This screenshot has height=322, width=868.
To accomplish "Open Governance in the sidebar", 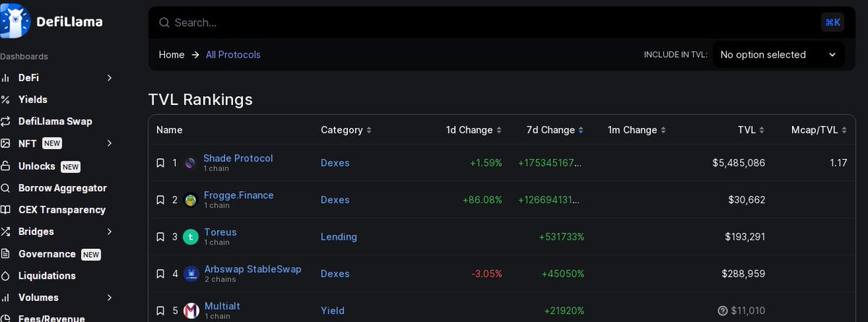I will [x=46, y=254].
